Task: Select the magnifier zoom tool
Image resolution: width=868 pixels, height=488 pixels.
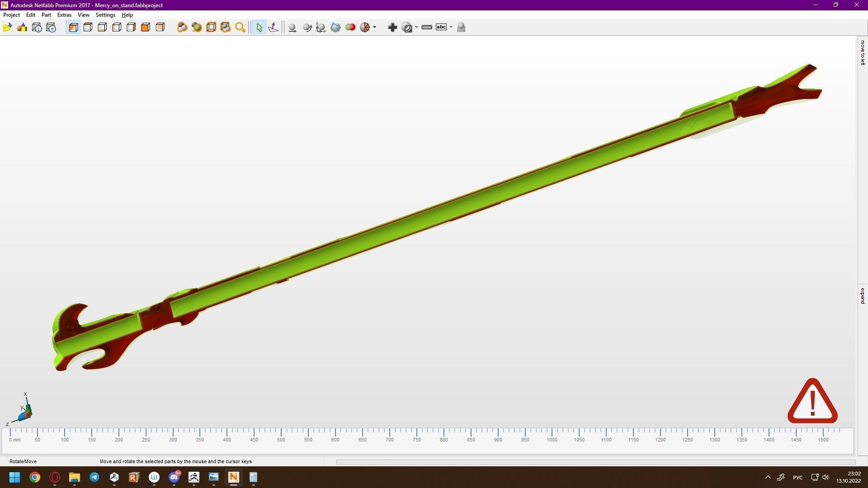Action: click(240, 28)
